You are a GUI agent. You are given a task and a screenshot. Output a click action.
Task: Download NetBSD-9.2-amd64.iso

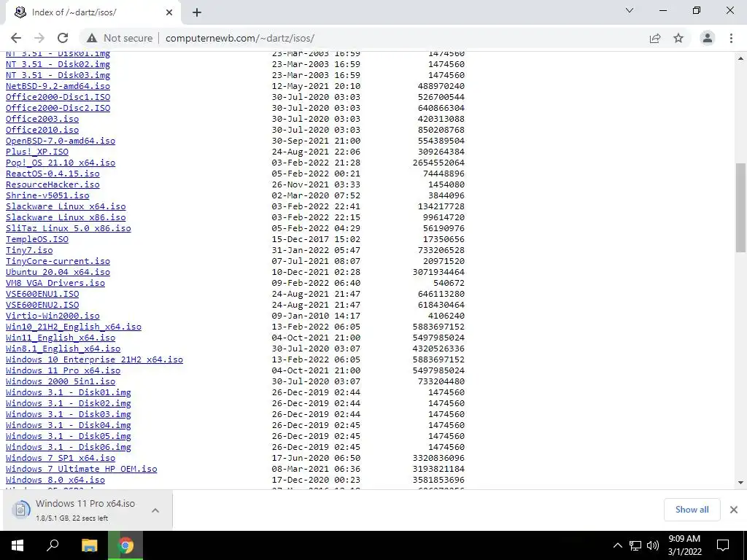[x=58, y=86]
